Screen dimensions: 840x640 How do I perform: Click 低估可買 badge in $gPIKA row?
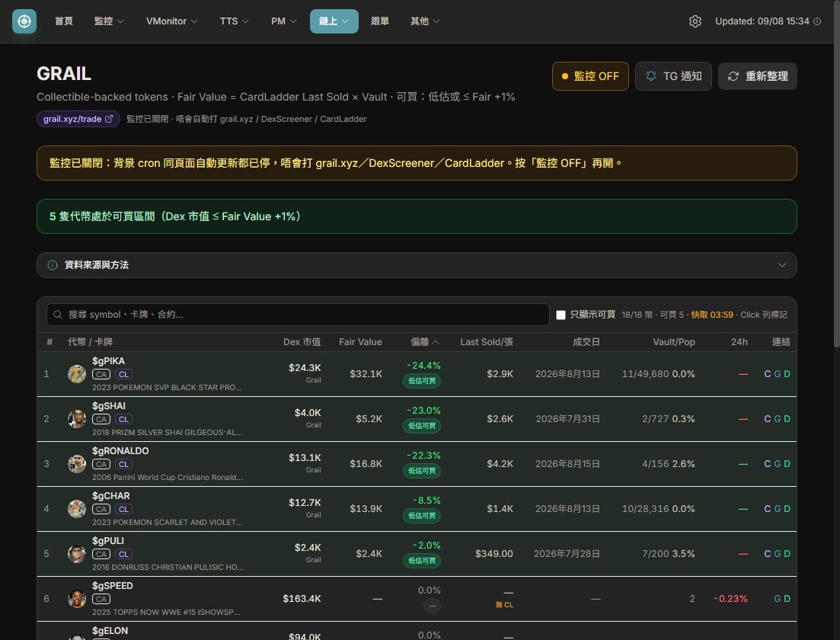[422, 380]
